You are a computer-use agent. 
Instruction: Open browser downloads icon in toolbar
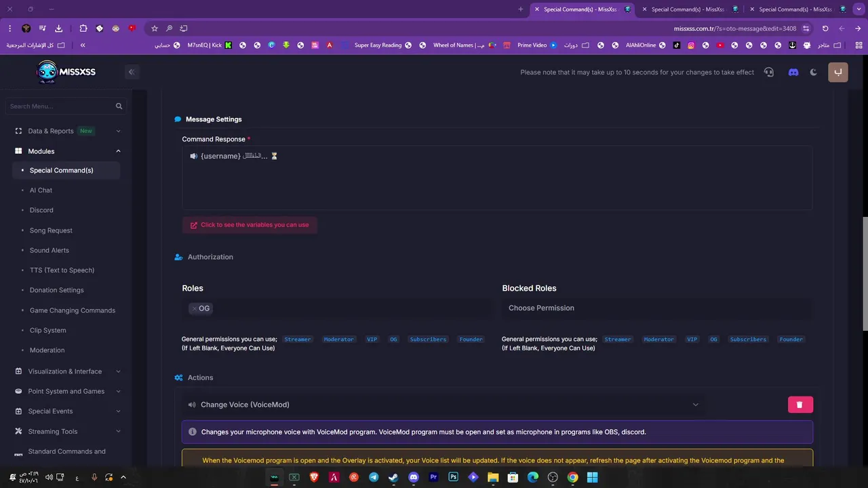point(58,28)
